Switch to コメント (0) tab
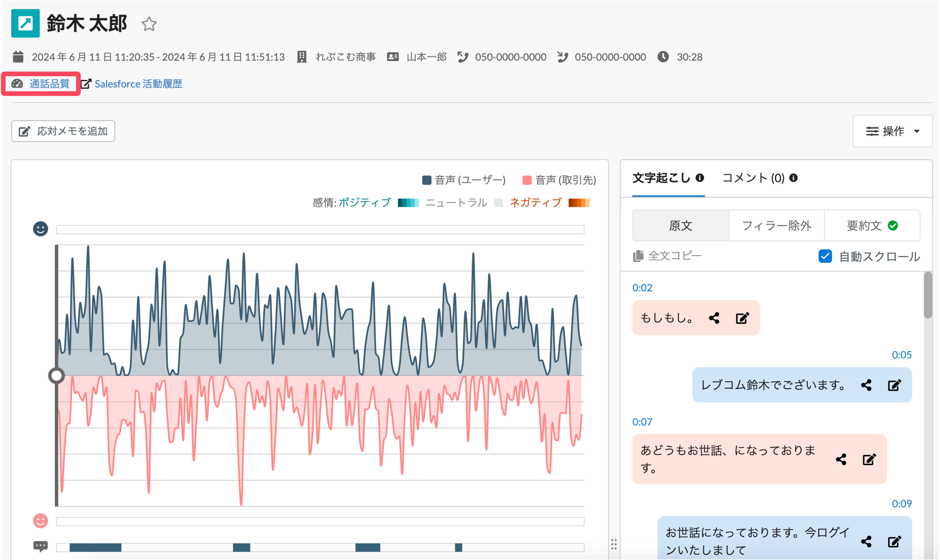Image resolution: width=940 pixels, height=560 pixels. coord(754,178)
